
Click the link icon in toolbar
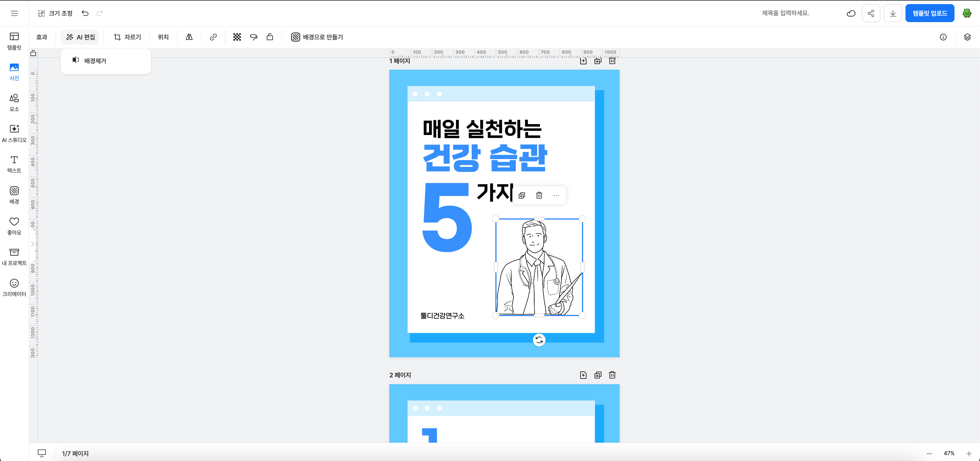point(213,37)
